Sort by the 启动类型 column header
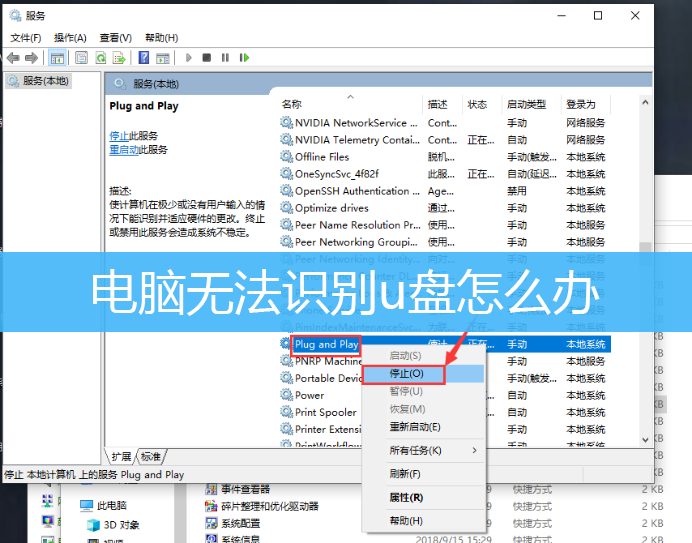Screen dimensions: 692x543 tap(526, 104)
